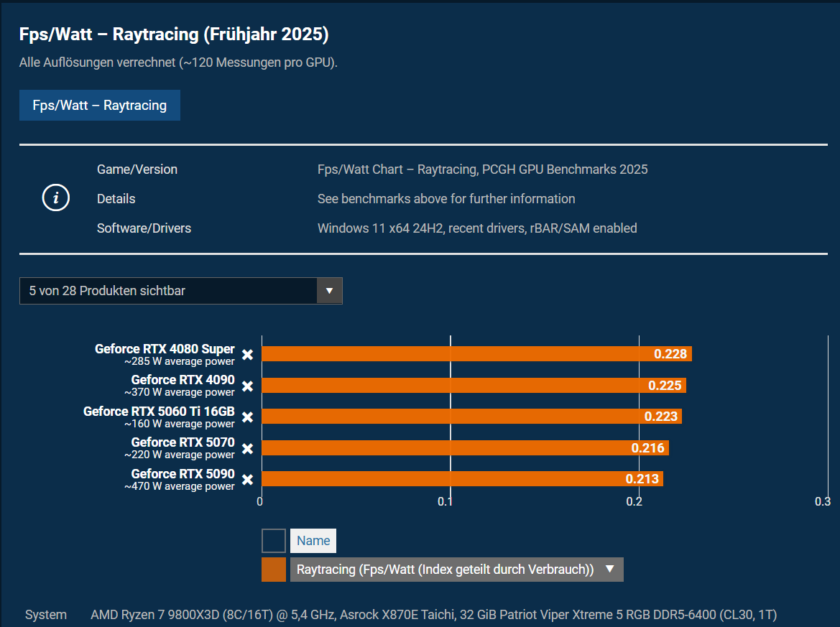Sort by Name button

coord(313,540)
